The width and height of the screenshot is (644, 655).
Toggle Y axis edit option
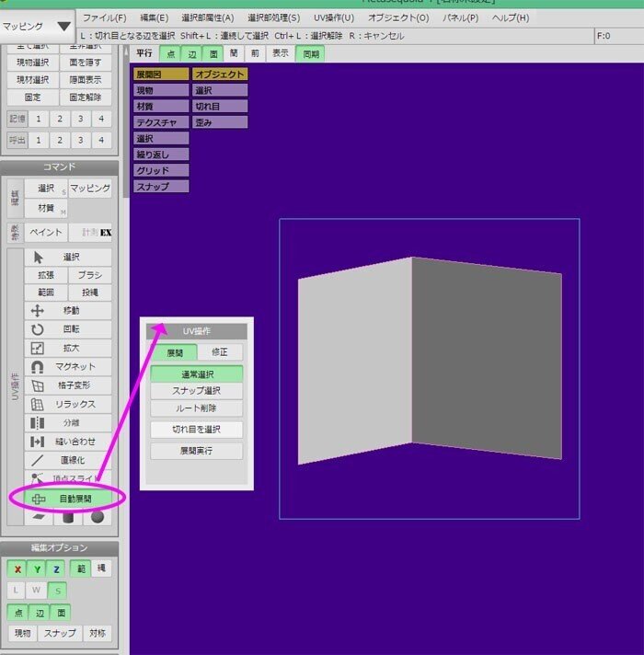(x=37, y=569)
